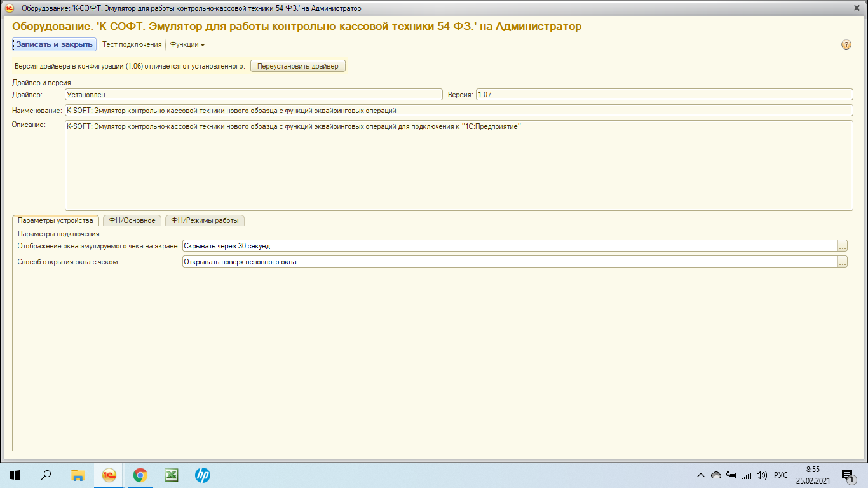Screen dimensions: 868x488
Task: Click the 1C logo in the title bar
Action: 10,8
